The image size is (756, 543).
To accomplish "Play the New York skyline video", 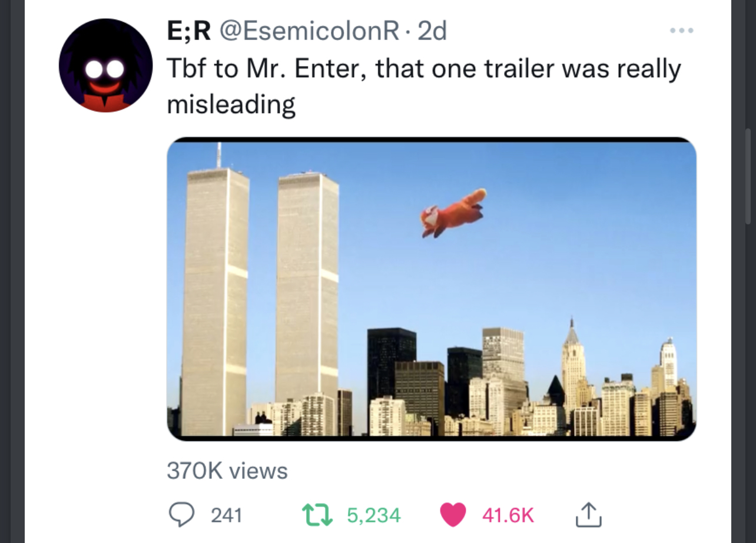I will coord(432,289).
